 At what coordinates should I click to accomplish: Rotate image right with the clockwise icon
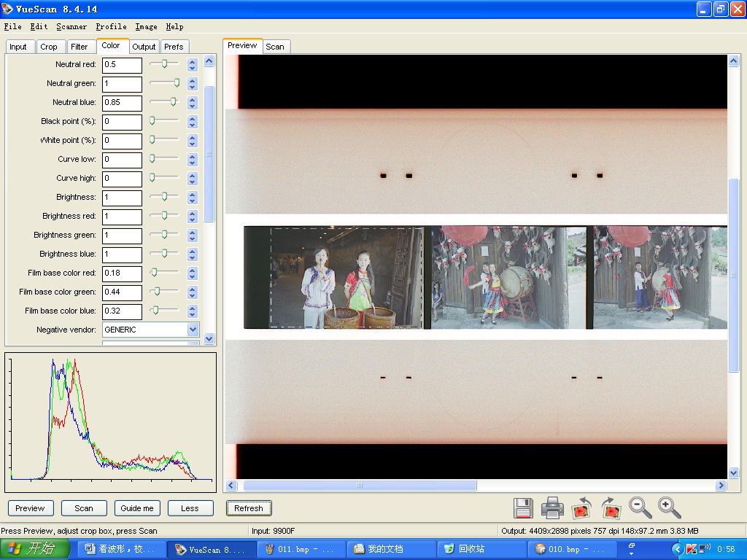pos(611,507)
